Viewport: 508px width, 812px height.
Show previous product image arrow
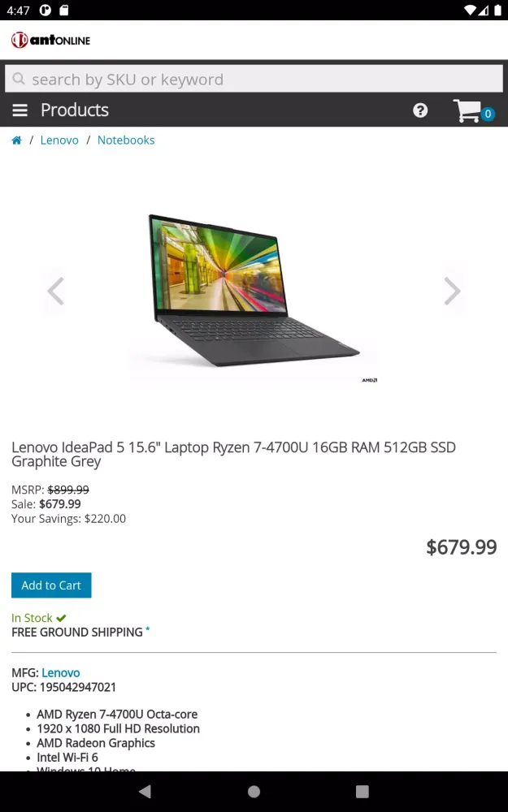coord(55,291)
